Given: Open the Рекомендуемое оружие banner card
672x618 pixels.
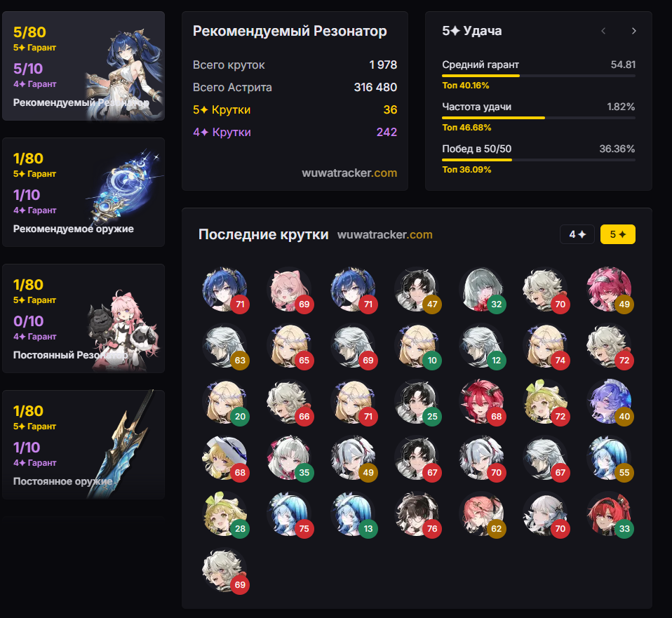Looking at the screenshot, I should [83, 192].
